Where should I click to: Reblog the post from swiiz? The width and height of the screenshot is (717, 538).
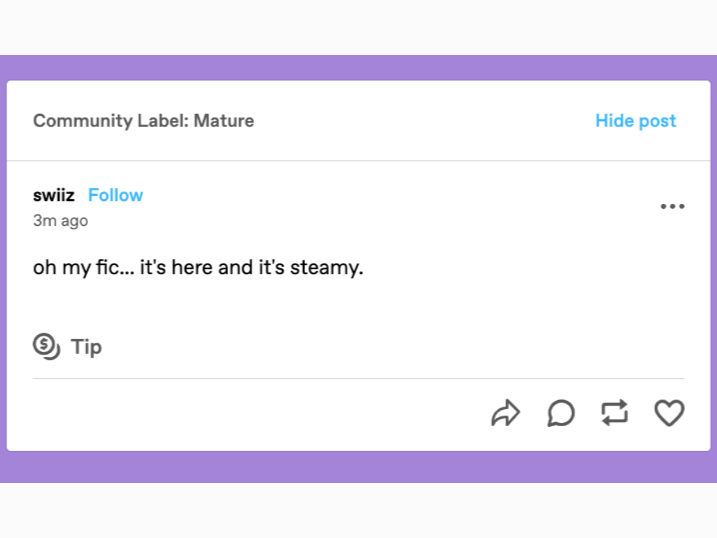[614, 413]
